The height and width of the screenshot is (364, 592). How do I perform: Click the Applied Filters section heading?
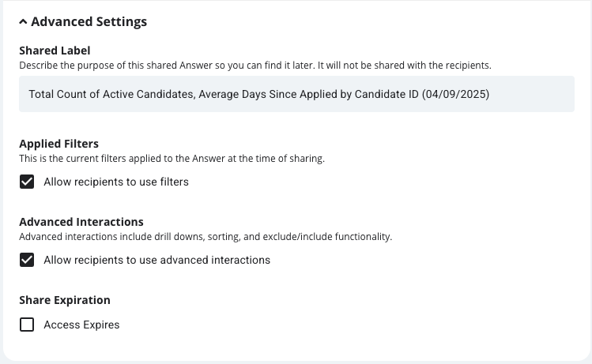tap(59, 144)
